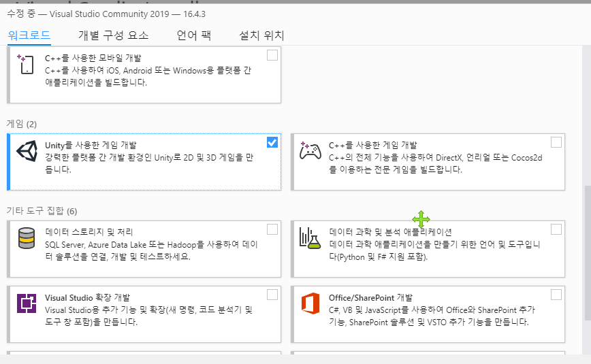This screenshot has width=591, height=364.
Task: Click the 수정 중 Visual Studio Community 2019 title
Action: click(106, 14)
